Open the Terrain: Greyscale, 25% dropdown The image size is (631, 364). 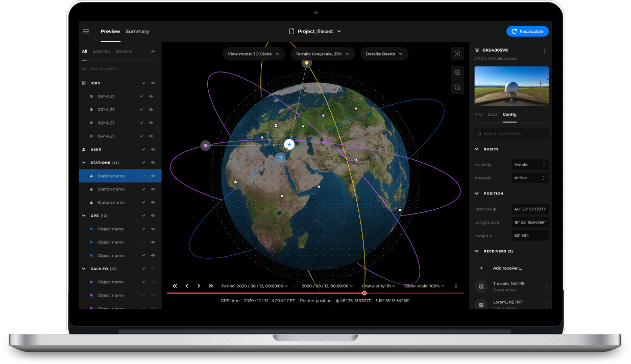pyautogui.click(x=323, y=54)
